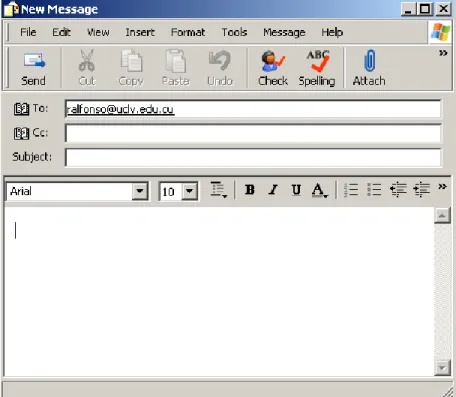Screen dimensions: 456x397
Task: Expand the main toolbar overflow chevron
Action: (443, 53)
